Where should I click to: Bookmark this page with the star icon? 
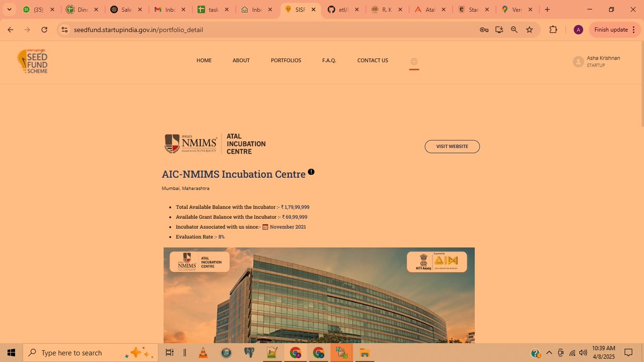(x=530, y=30)
